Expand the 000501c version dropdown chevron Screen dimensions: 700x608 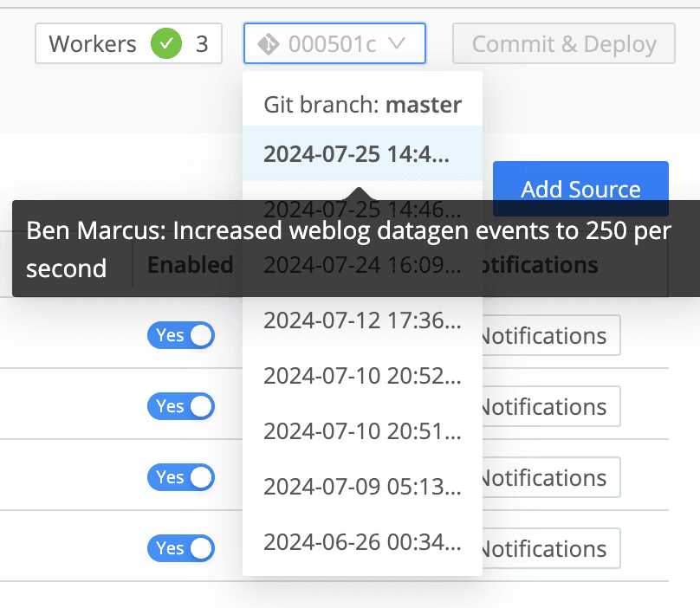tap(397, 44)
